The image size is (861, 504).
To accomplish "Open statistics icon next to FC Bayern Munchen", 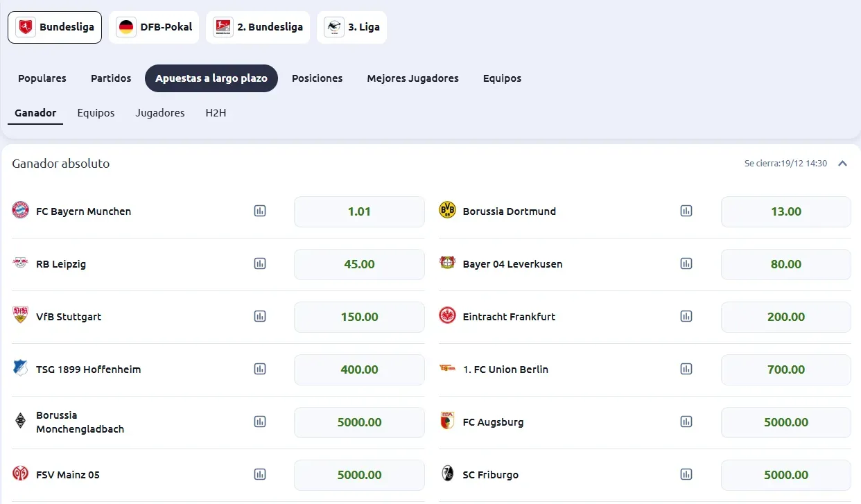I will tap(260, 210).
